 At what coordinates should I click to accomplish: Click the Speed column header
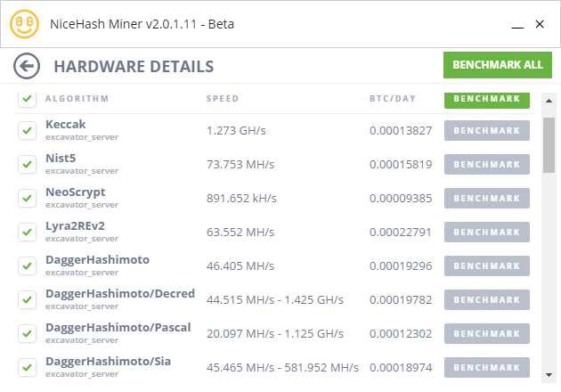click(x=223, y=99)
